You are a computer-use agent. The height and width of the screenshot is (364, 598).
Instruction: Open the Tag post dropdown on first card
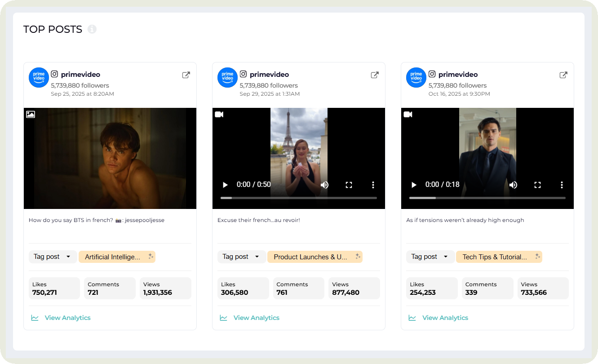[x=53, y=257]
